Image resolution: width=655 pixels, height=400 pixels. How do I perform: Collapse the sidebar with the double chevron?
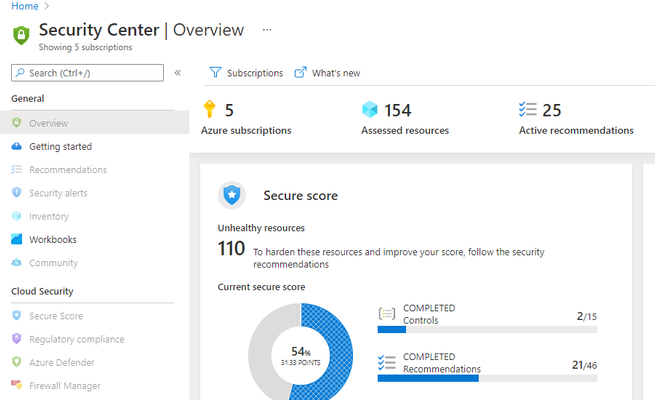tap(178, 73)
